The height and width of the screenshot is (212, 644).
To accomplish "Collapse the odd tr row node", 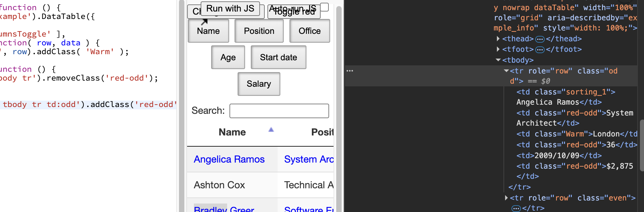I will click(506, 71).
